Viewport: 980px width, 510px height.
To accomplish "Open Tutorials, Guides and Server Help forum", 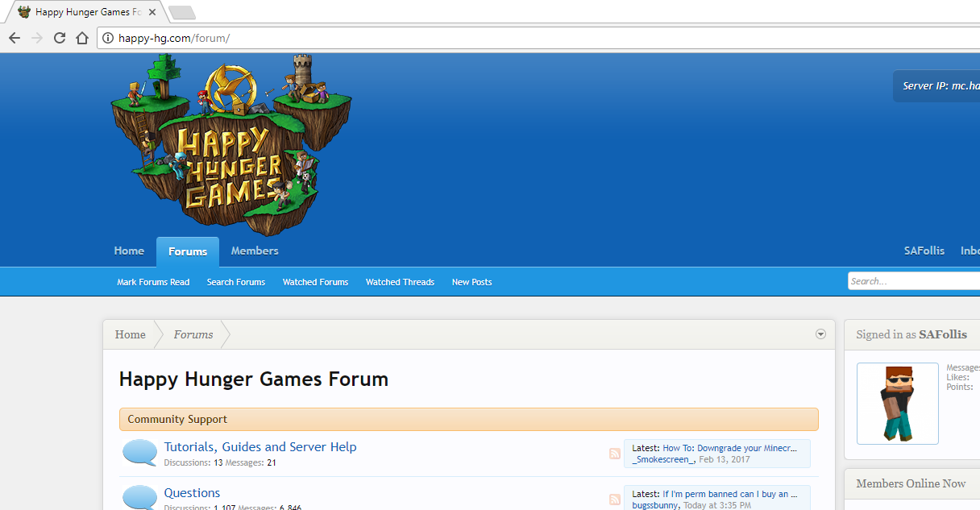I will point(260,446).
